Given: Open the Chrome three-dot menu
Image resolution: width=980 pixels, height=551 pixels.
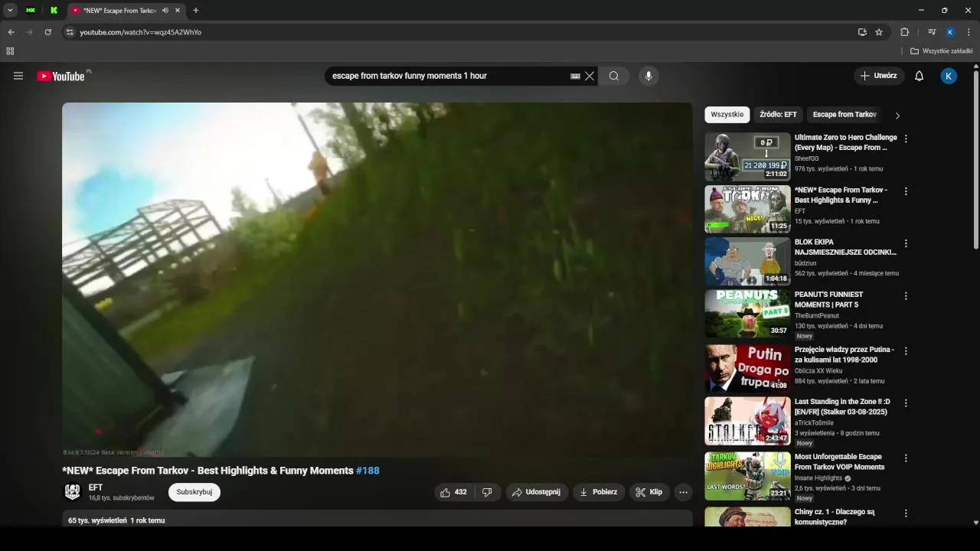Looking at the screenshot, I should 969,32.
